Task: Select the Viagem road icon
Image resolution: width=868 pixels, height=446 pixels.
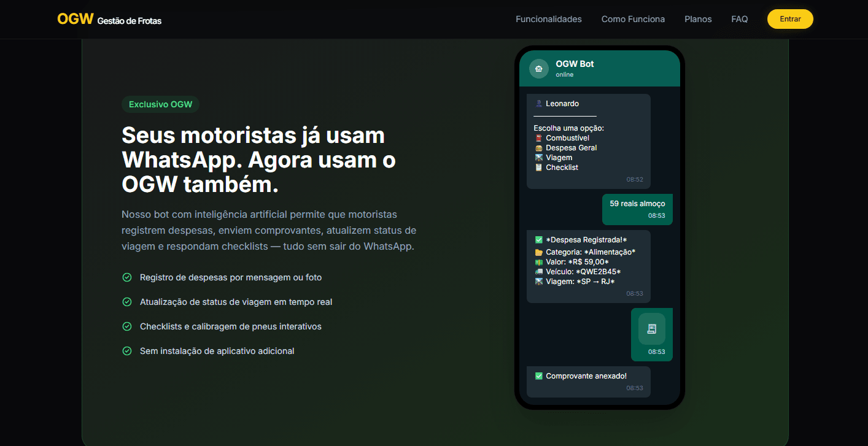Action: click(x=538, y=158)
